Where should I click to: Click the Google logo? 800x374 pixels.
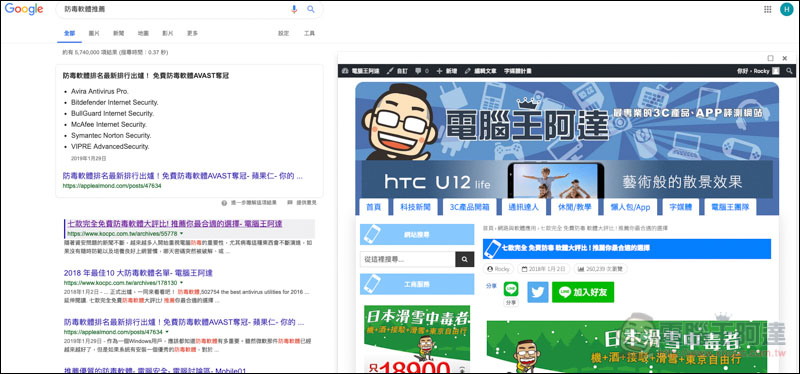click(x=24, y=9)
